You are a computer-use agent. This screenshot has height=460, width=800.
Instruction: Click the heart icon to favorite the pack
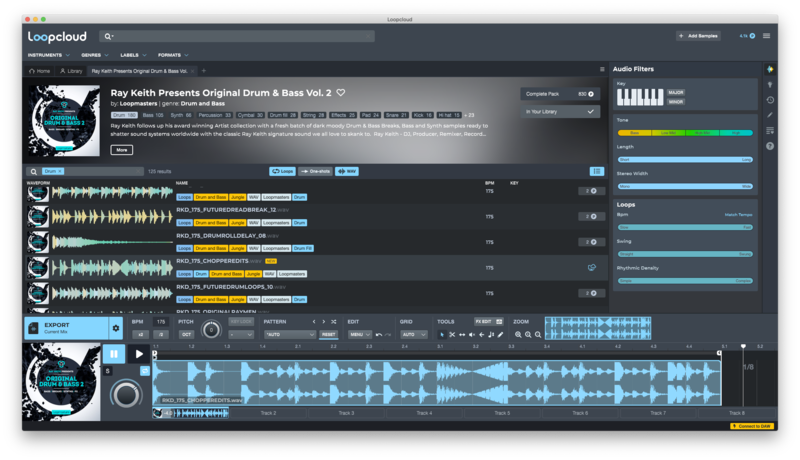click(x=341, y=92)
